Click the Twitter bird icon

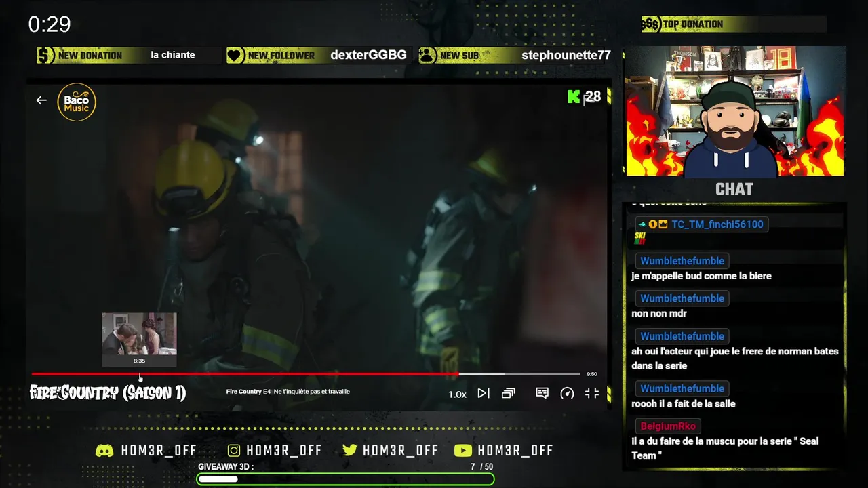click(x=350, y=451)
